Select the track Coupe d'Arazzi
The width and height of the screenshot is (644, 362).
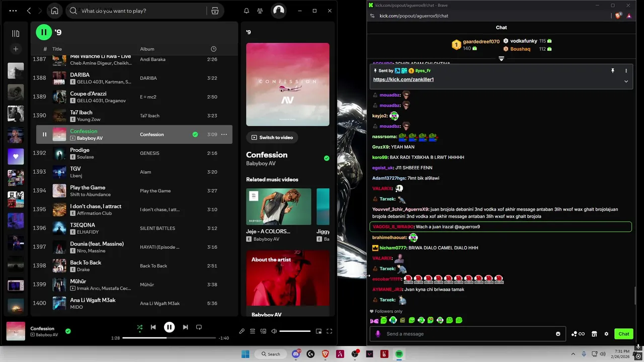(x=88, y=94)
